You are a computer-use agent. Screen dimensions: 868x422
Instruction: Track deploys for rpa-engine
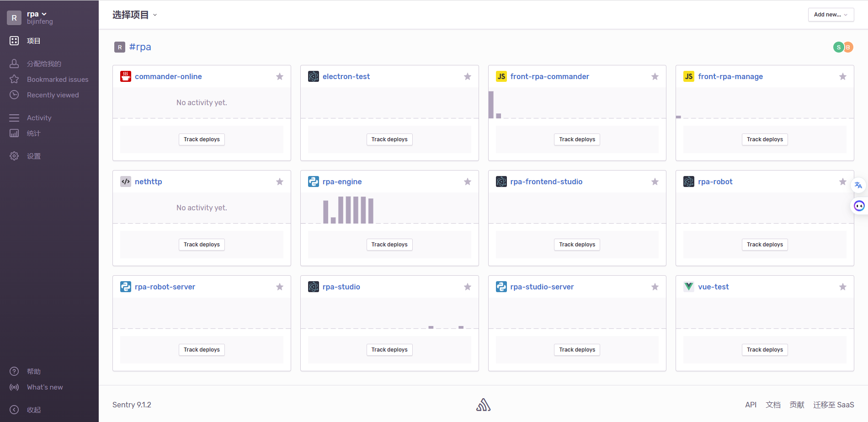coord(389,245)
